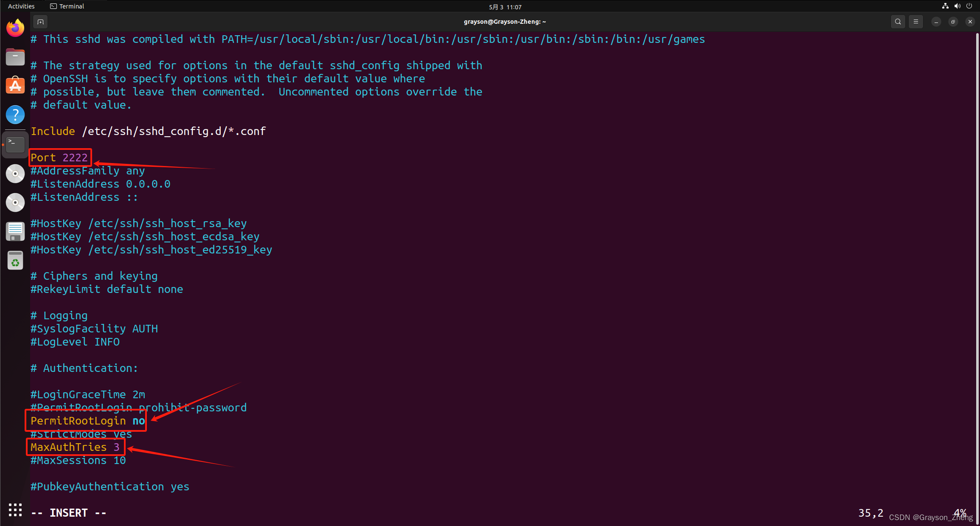The image size is (980, 526).
Task: Launch Firefox from the dock
Action: point(15,28)
